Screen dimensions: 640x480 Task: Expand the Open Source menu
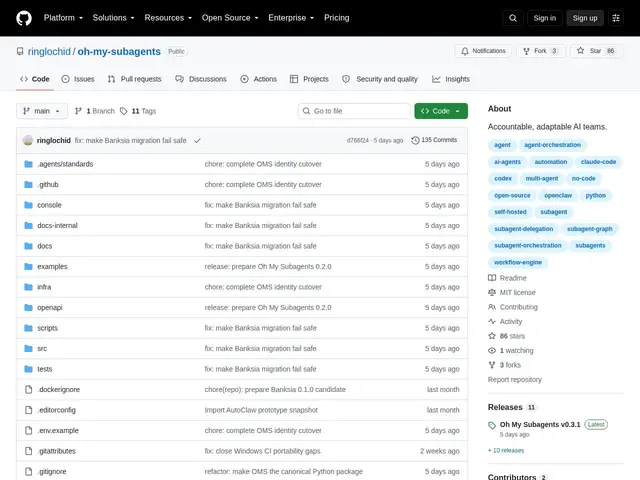(230, 18)
